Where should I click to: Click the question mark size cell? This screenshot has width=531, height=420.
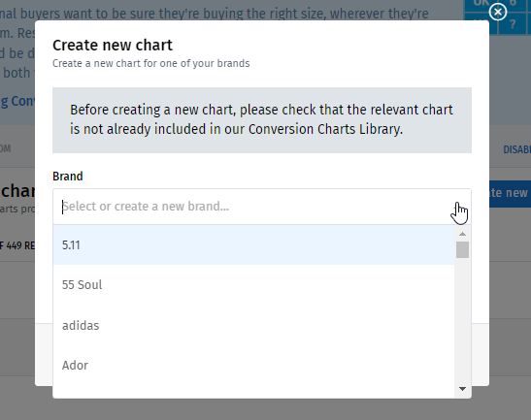[513, 24]
